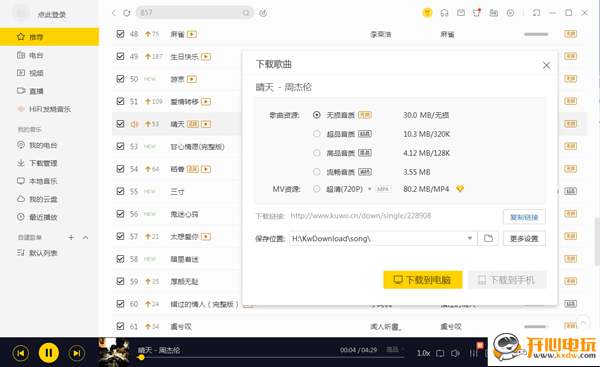Uncheck the checkbox for song 61
The width and height of the screenshot is (600, 367).
point(120,326)
